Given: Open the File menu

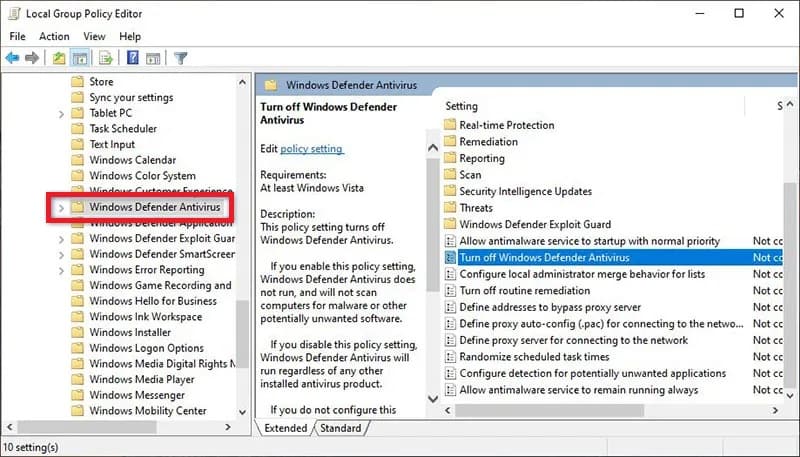Looking at the screenshot, I should 17,36.
